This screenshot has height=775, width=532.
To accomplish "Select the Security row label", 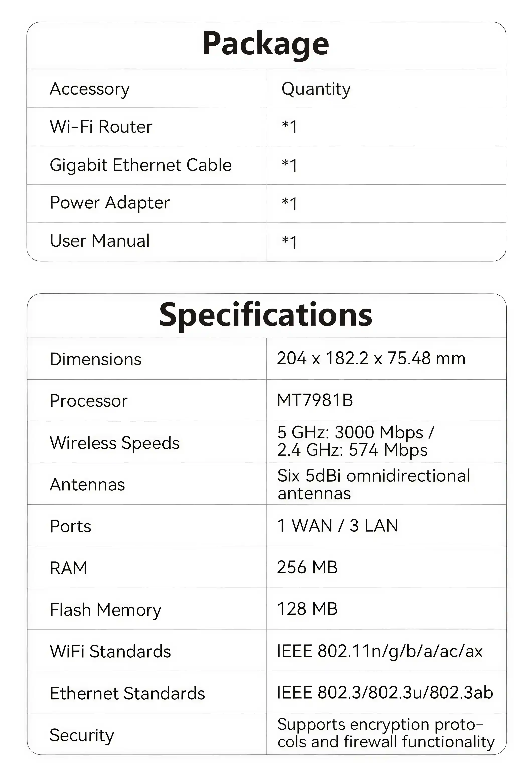I will [x=82, y=735].
